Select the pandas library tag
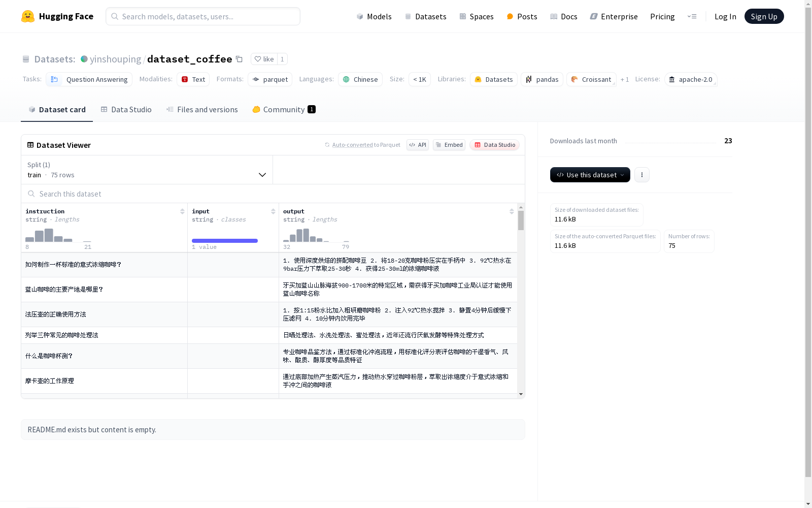The height and width of the screenshot is (508, 812). point(542,79)
